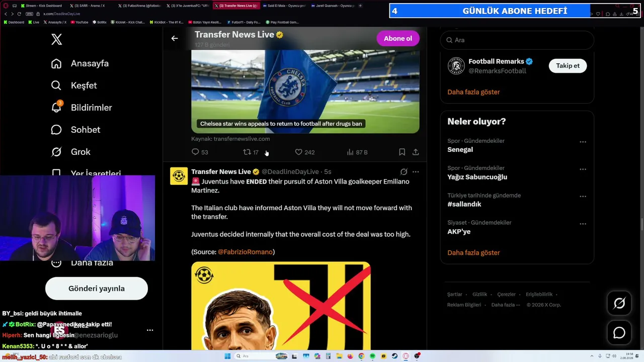644x362 pixels.
Task: Open more options in the account switcher
Action: [x=150, y=330]
